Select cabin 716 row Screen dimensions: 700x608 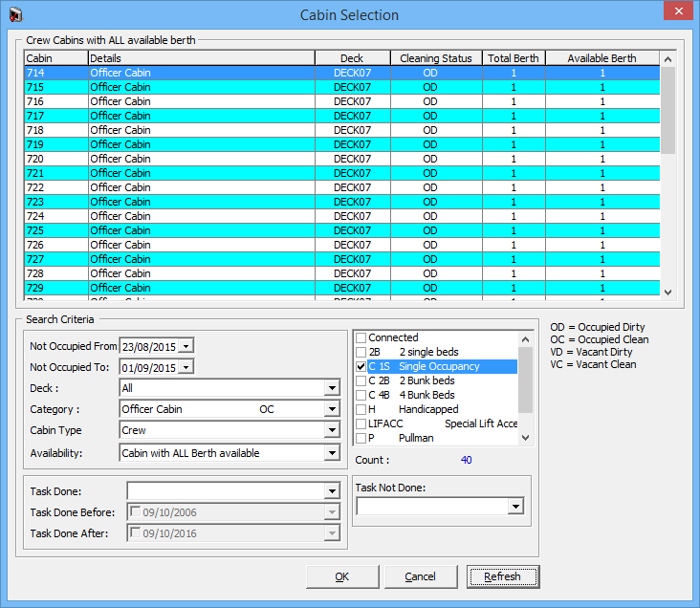pos(342,101)
